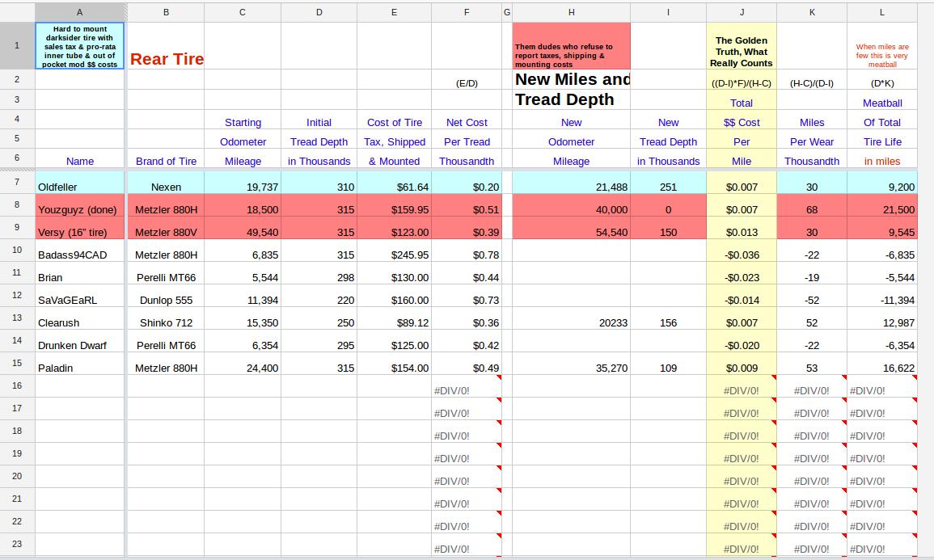Screen dimensions: 934x560
Task: Click the column L header
Action: click(x=881, y=12)
